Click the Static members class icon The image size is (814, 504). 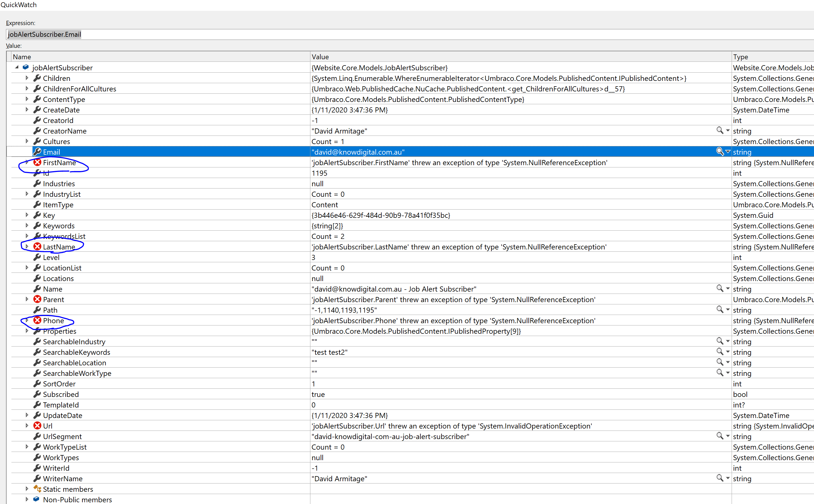(x=37, y=489)
